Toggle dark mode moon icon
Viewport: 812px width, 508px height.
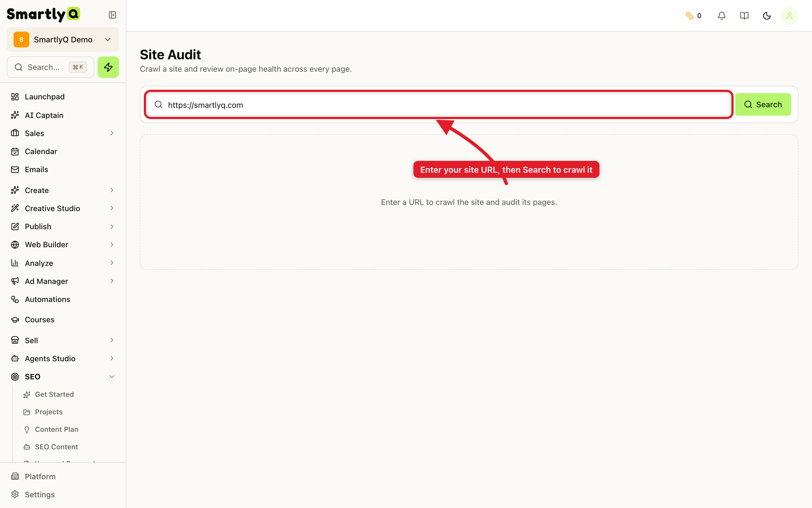click(766, 16)
